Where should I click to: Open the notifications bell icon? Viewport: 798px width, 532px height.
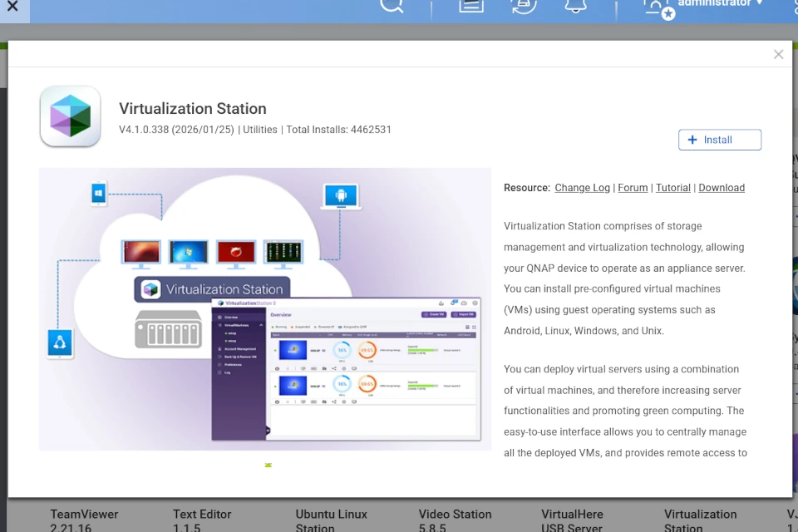coord(575,5)
